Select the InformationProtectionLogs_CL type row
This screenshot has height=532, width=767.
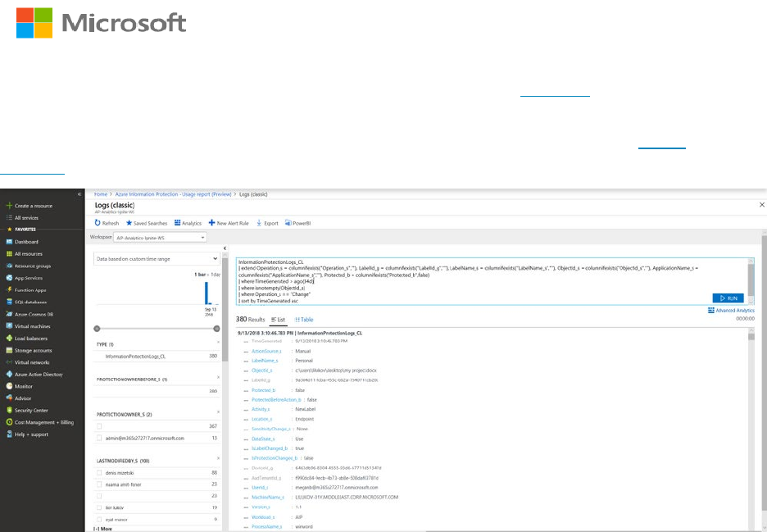click(157, 357)
